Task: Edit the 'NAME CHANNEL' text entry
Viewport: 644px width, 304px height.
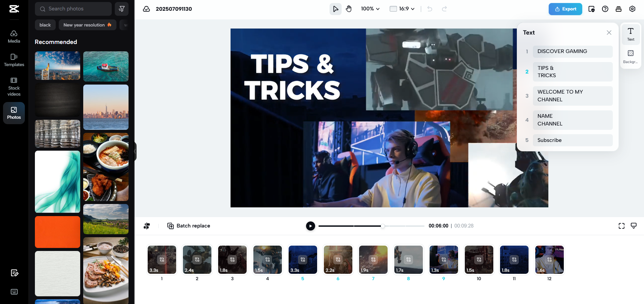Action: point(573,120)
